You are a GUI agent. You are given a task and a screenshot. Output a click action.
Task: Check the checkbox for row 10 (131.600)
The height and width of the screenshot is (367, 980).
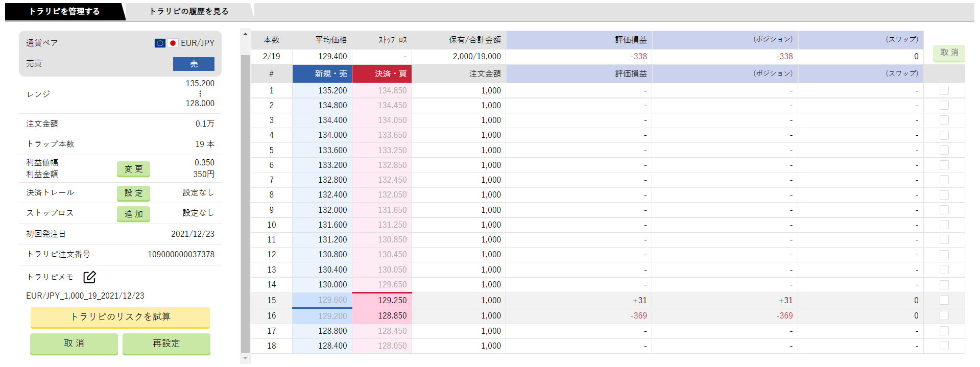(944, 225)
